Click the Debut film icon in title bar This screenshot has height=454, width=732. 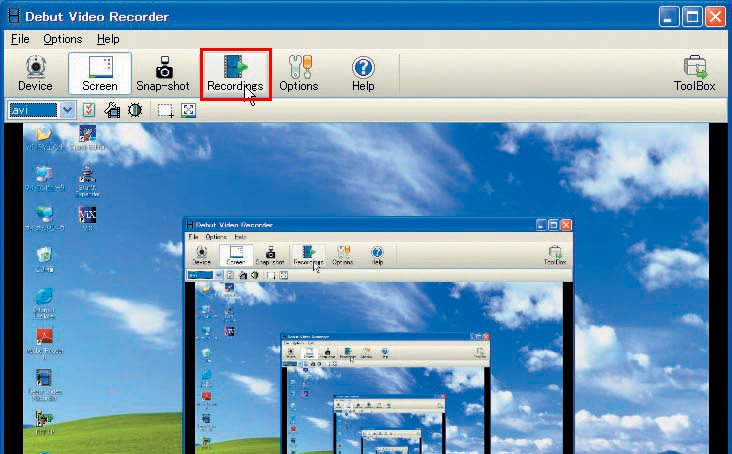pos(14,16)
